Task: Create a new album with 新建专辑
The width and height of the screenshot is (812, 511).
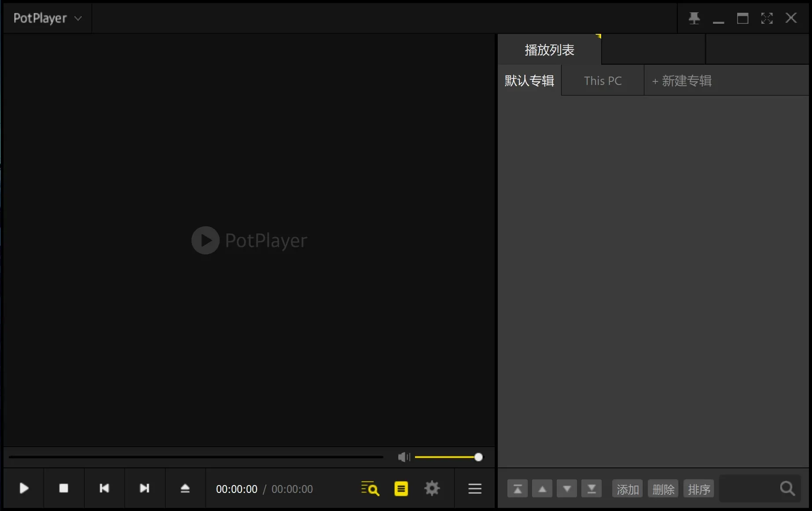Action: pos(682,81)
